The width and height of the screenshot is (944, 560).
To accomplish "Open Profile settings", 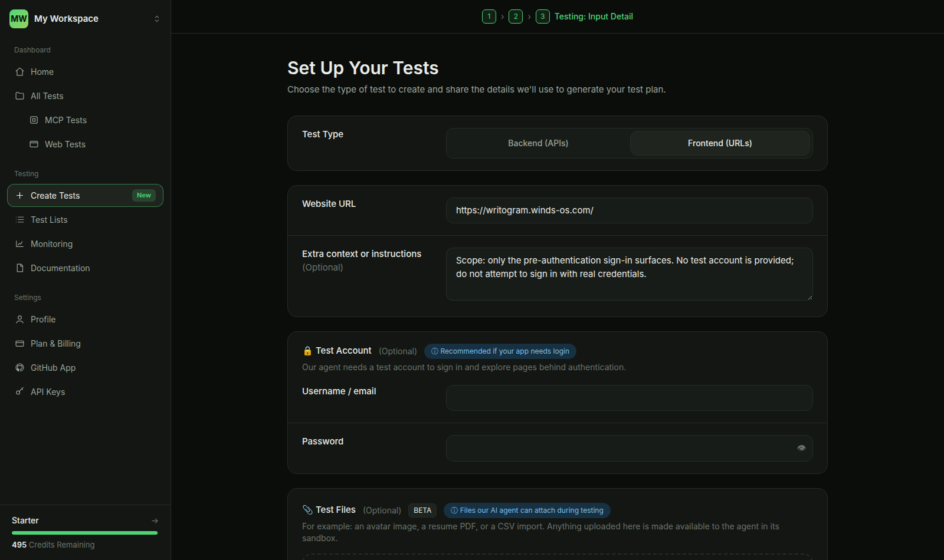I will tap(85, 319).
